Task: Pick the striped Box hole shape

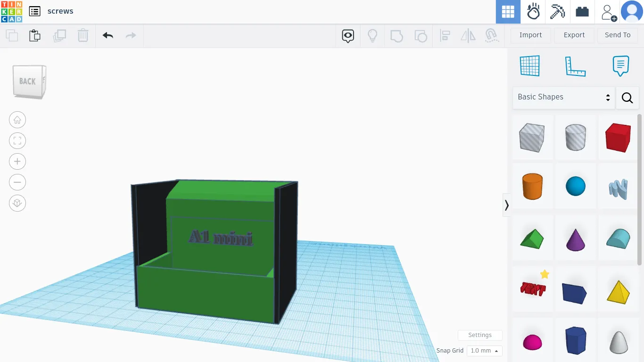Action: (x=532, y=138)
